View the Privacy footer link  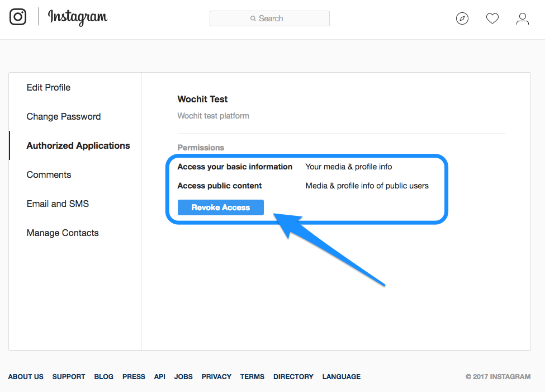[x=216, y=377]
